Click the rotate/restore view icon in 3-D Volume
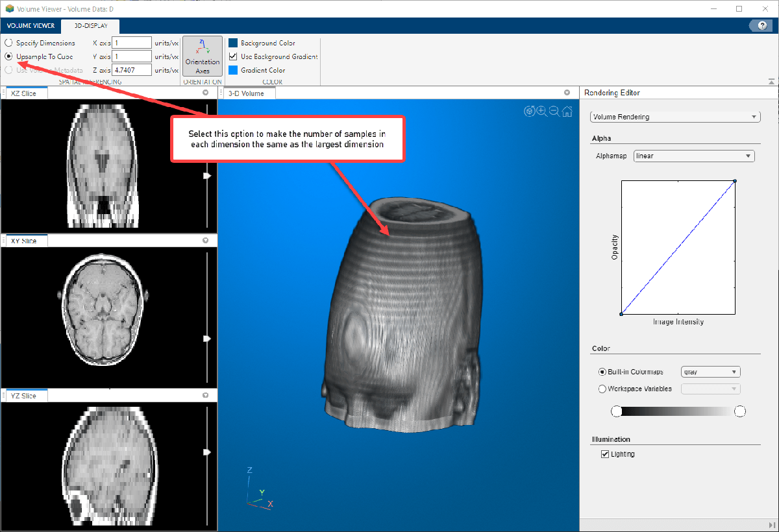This screenshot has height=532, width=779. click(x=529, y=111)
